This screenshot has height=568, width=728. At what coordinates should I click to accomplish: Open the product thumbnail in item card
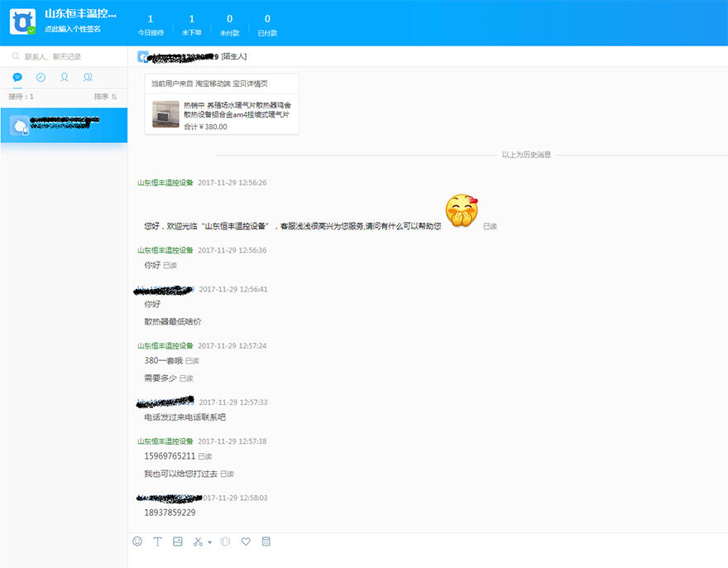pyautogui.click(x=165, y=114)
